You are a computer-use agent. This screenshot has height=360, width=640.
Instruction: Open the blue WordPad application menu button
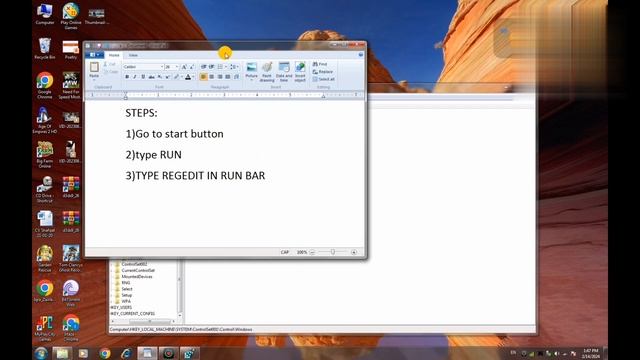pyautogui.click(x=94, y=55)
